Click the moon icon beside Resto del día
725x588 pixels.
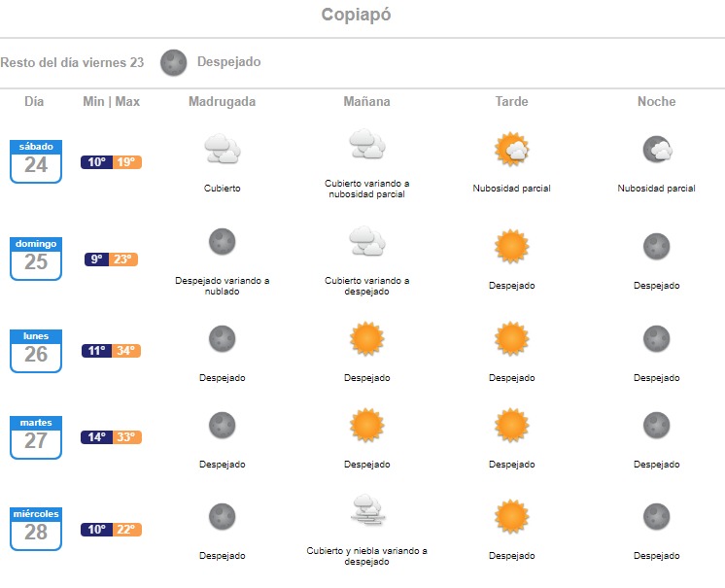click(173, 62)
